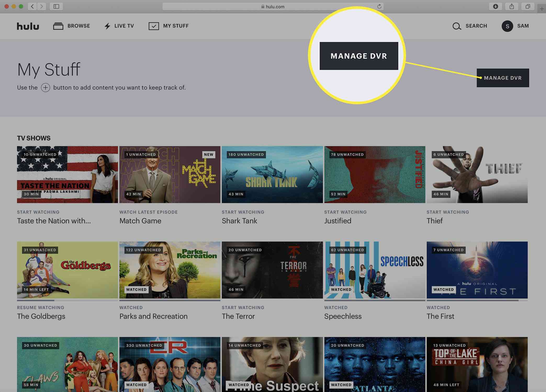The width and height of the screenshot is (546, 392).
Task: Click The First title link
Action: tap(440, 316)
